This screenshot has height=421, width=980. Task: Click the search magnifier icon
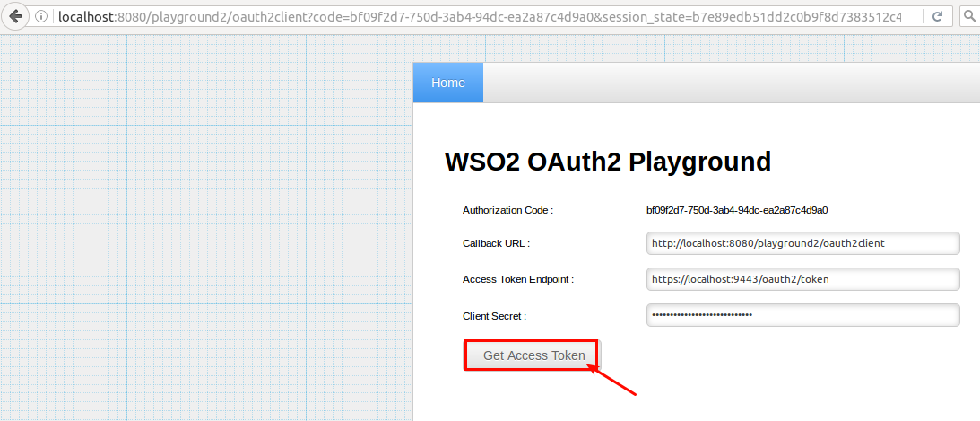click(x=969, y=17)
